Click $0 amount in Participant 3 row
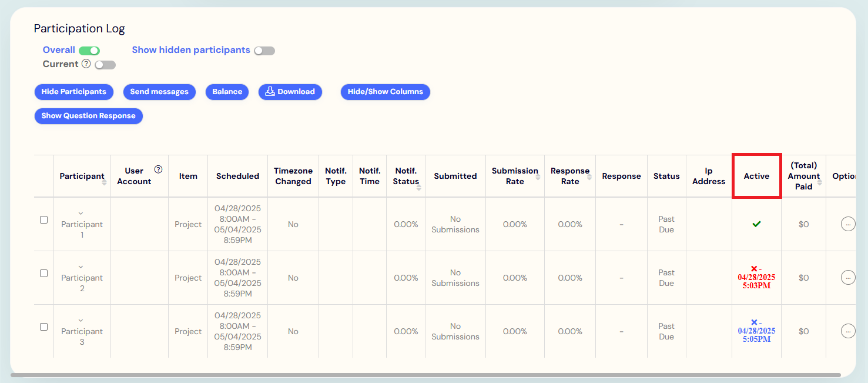The height and width of the screenshot is (383, 868). 803,331
